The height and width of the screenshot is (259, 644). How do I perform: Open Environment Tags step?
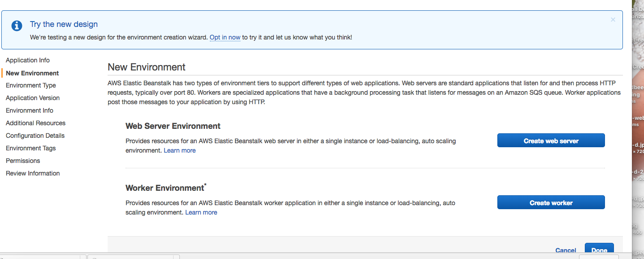click(x=31, y=148)
